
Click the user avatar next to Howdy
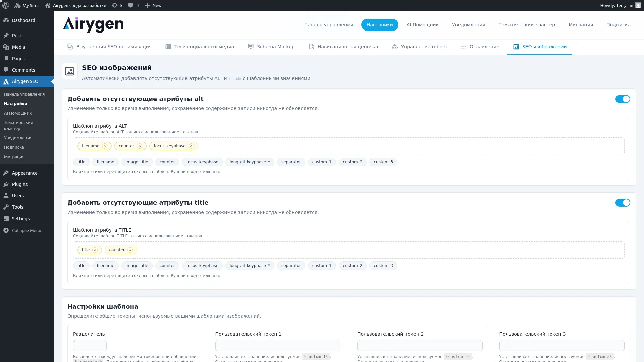tap(638, 5)
